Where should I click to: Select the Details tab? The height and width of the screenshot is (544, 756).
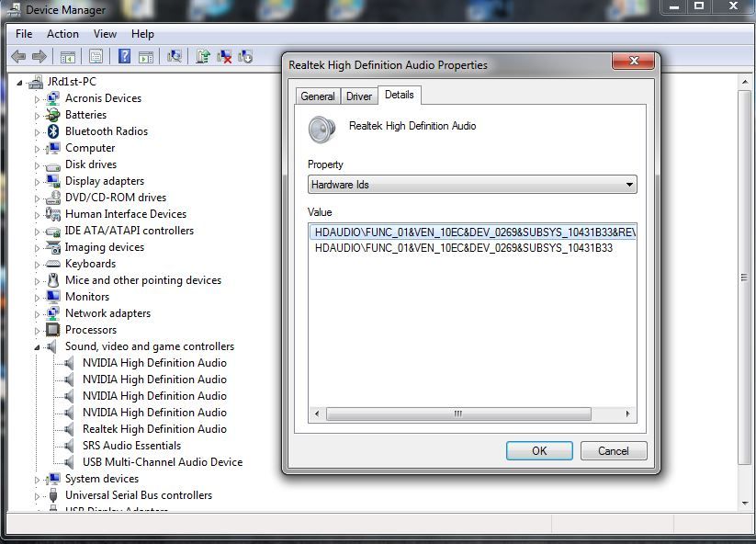[x=400, y=95]
